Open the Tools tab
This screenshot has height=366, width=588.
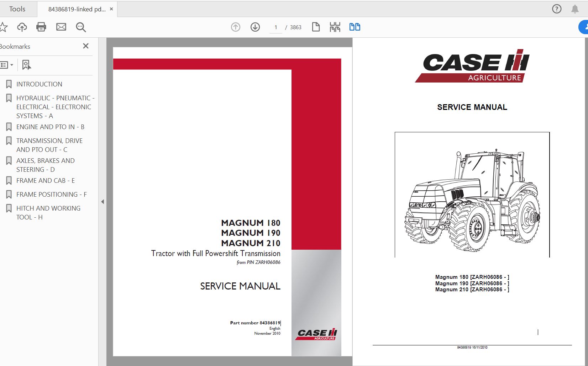click(x=17, y=9)
